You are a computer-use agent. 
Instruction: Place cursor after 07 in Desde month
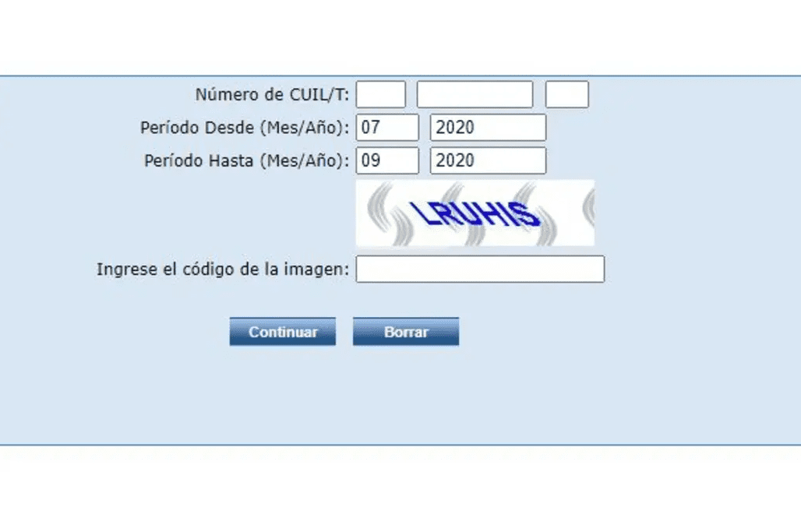[382, 127]
